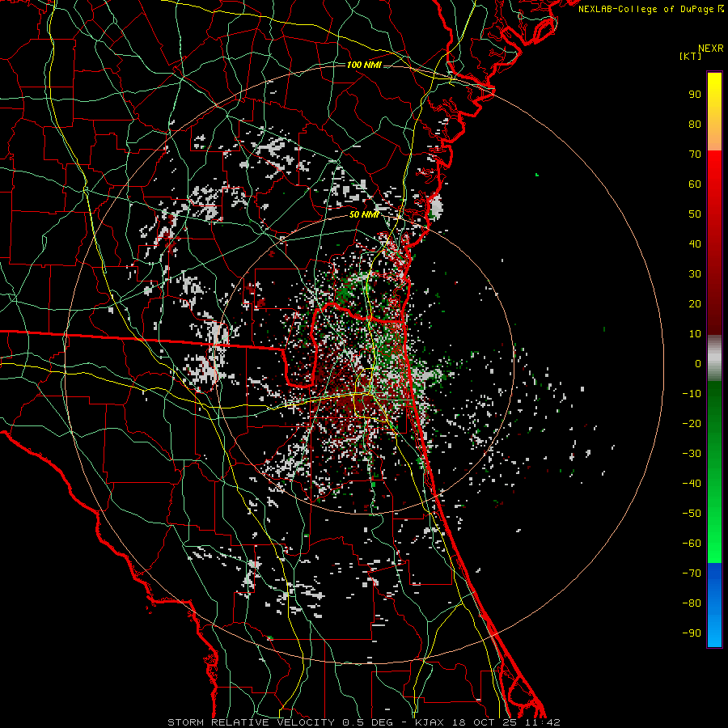
Task: Click the -40 value on the velocity scale
Action: pos(692,484)
